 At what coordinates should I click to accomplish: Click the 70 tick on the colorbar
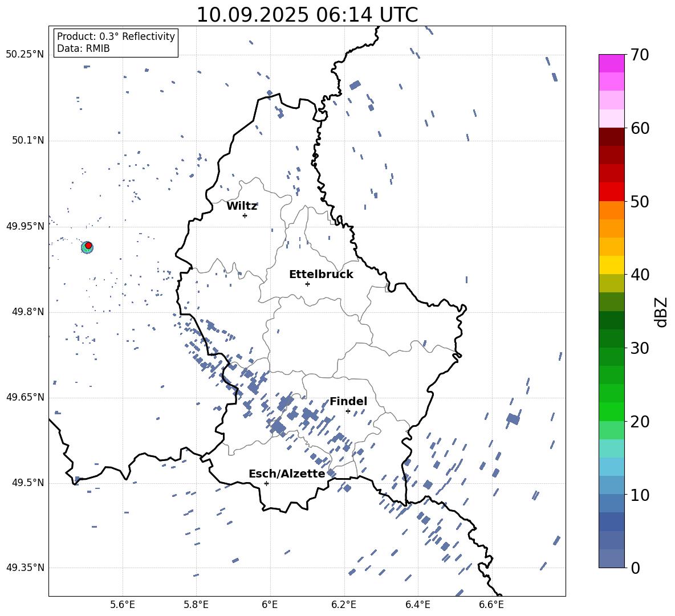(640, 55)
